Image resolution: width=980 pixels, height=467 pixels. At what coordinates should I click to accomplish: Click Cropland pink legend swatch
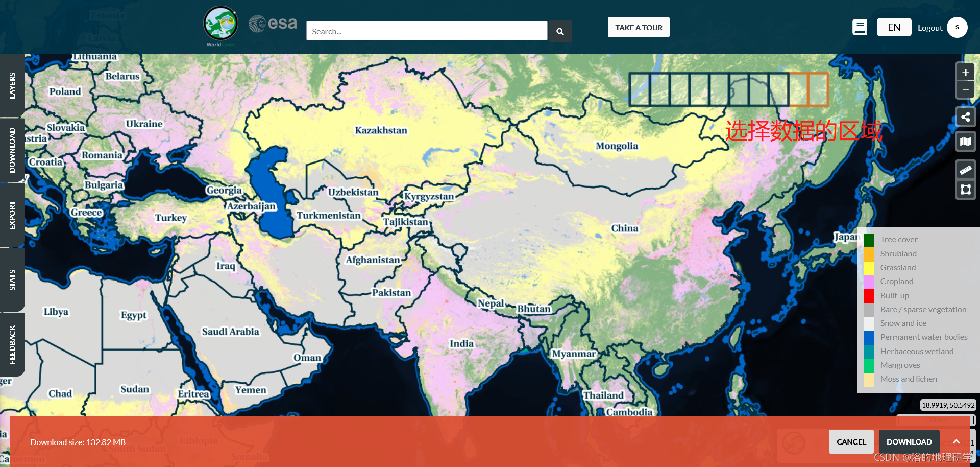click(x=869, y=282)
